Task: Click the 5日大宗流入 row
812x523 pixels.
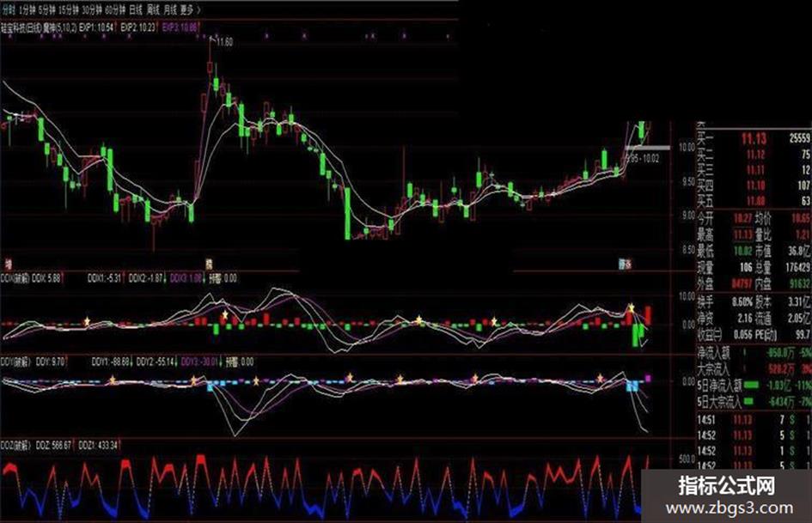Action: [754, 401]
